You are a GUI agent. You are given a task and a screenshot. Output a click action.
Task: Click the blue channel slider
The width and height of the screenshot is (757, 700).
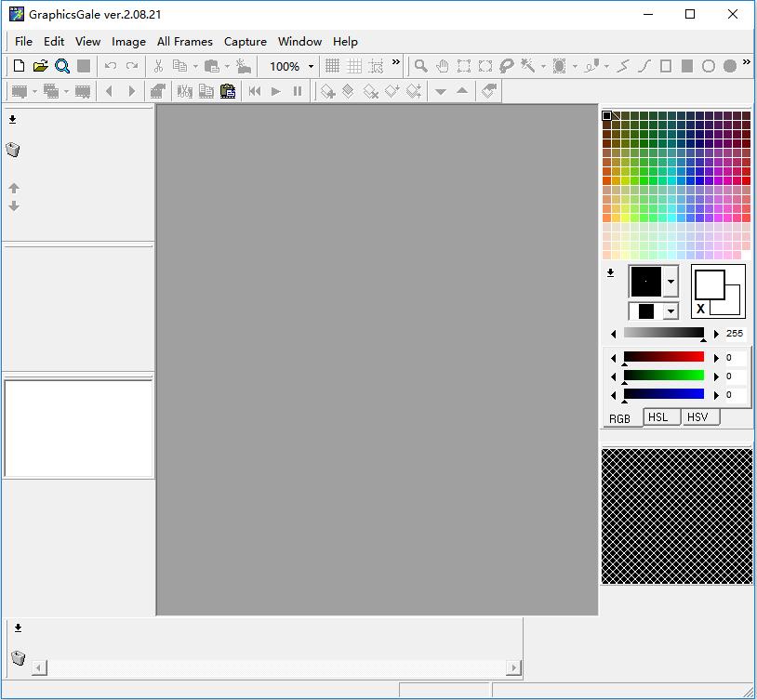coord(664,394)
